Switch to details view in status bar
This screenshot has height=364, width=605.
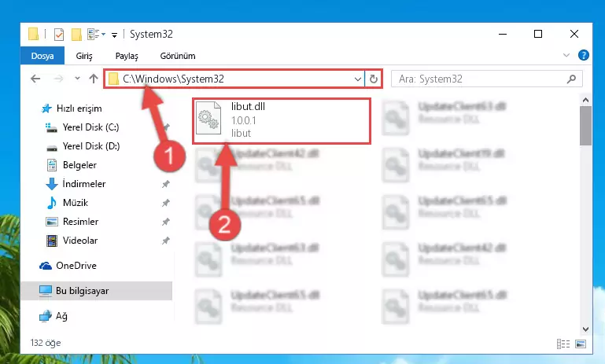563,344
